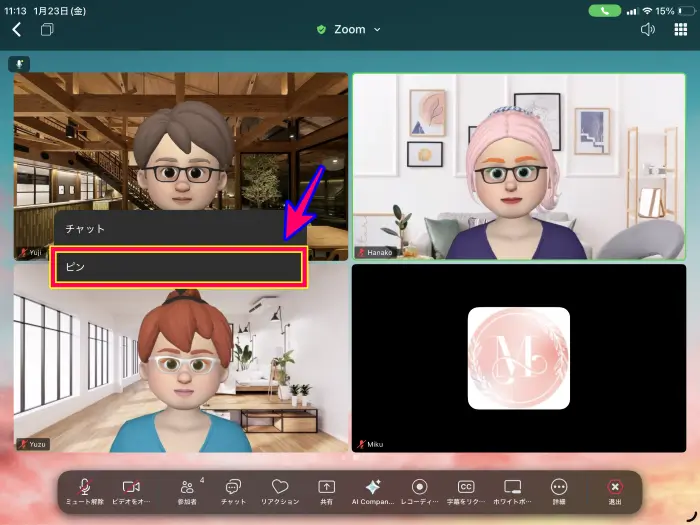
Task: Toggle the video camera button
Action: 131,490
